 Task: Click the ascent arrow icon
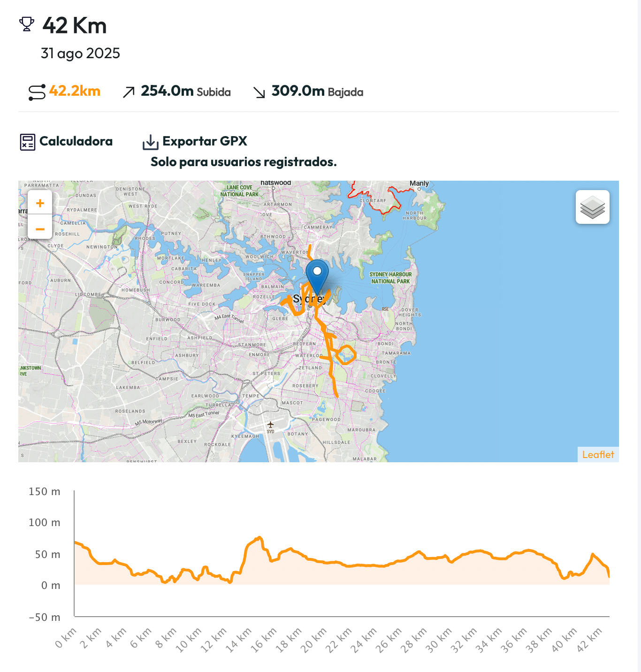[x=129, y=92]
